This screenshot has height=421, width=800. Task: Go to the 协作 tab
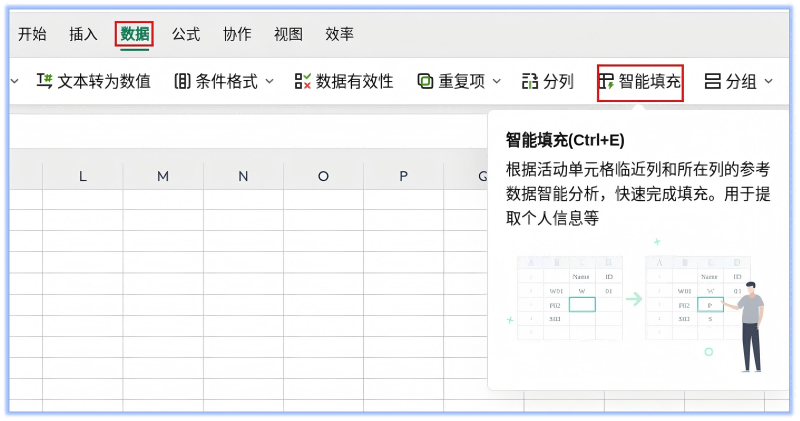237,34
